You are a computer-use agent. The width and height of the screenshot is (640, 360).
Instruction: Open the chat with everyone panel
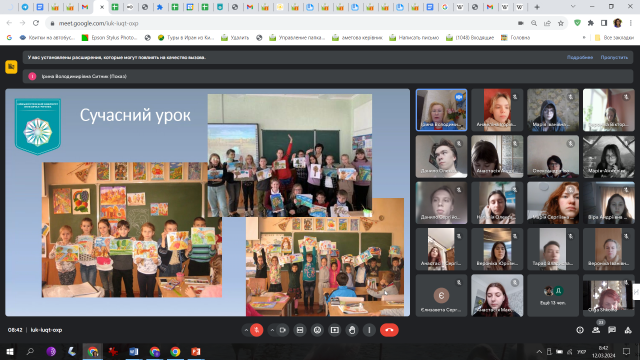coord(612,330)
